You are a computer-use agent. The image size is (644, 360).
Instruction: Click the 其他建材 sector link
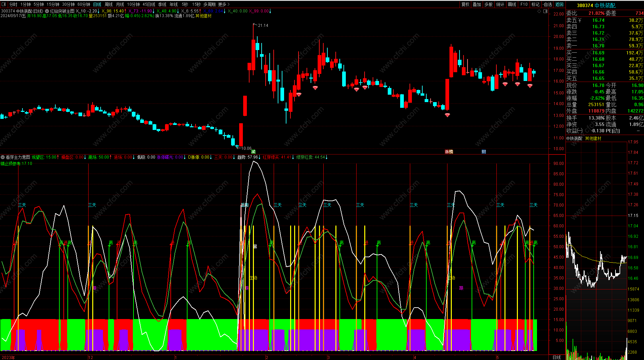tap(593, 138)
